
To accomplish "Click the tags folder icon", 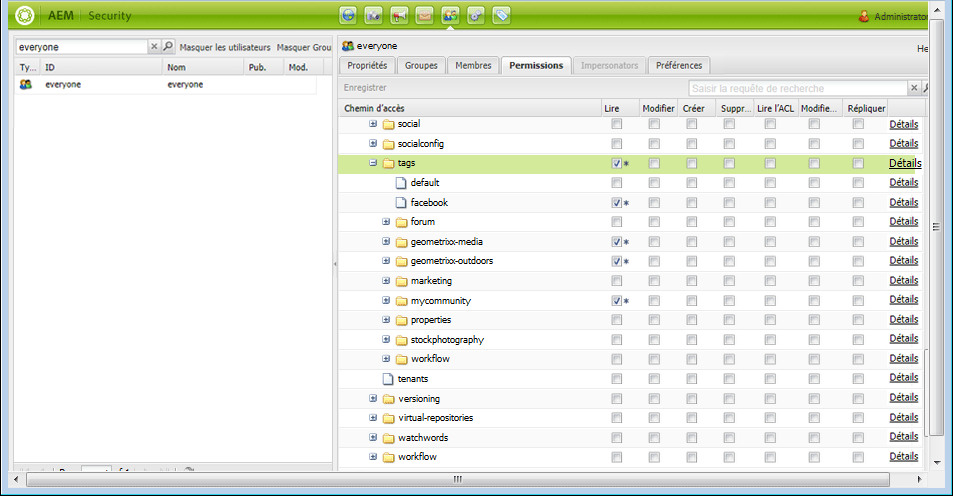I will [x=389, y=163].
